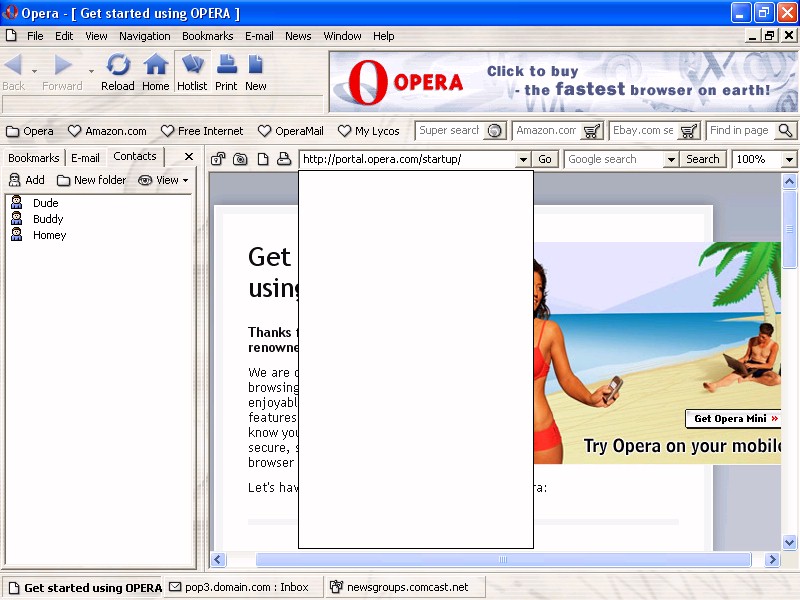Click the Ebay.com search cart icon
800x600 pixels.
(689, 131)
